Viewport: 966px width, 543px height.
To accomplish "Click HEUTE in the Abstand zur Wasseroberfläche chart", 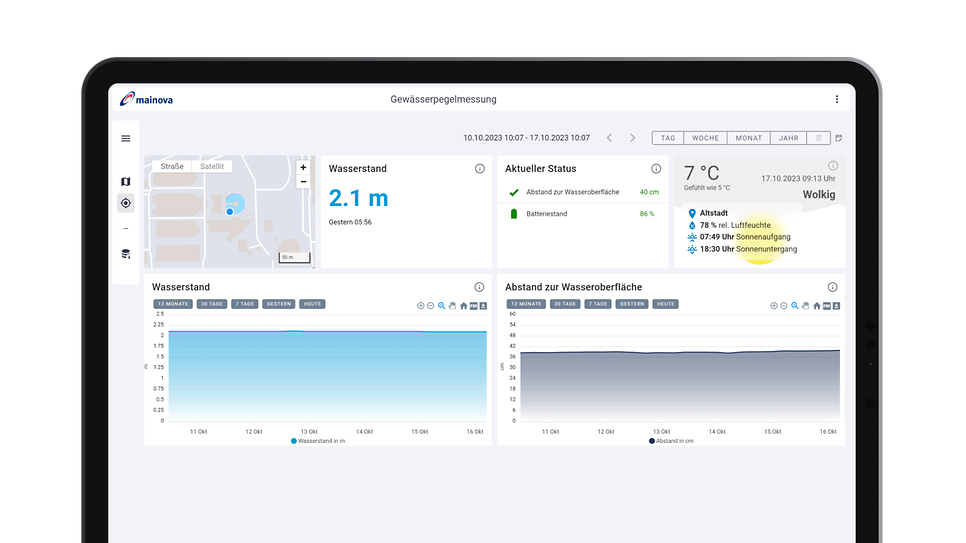I will click(x=666, y=304).
